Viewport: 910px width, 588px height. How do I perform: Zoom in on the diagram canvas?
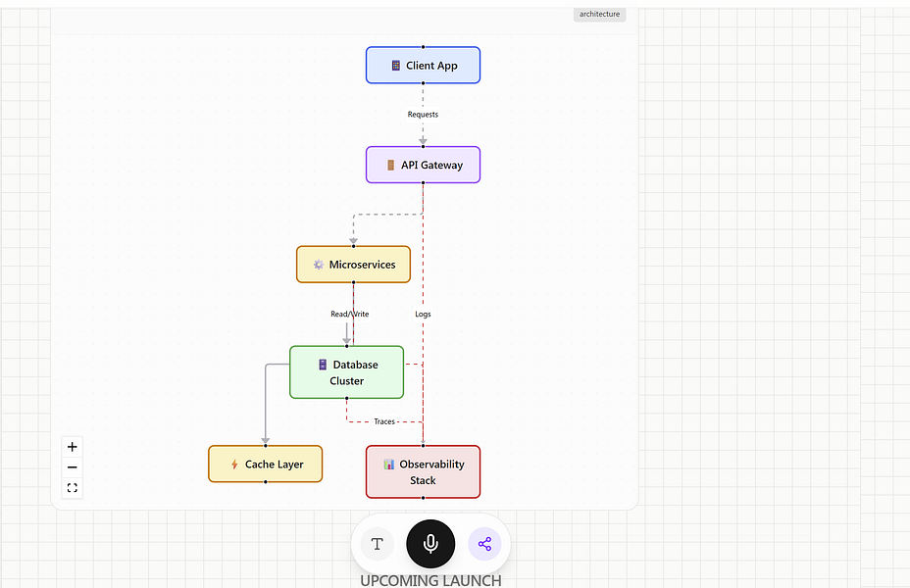(72, 446)
